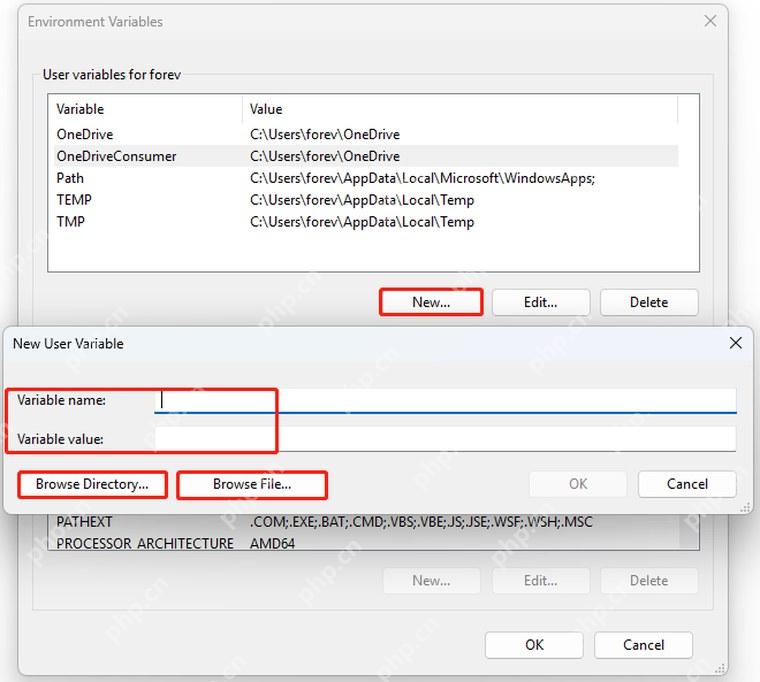Click Delete under User variables
The image size is (760, 682).
(649, 302)
